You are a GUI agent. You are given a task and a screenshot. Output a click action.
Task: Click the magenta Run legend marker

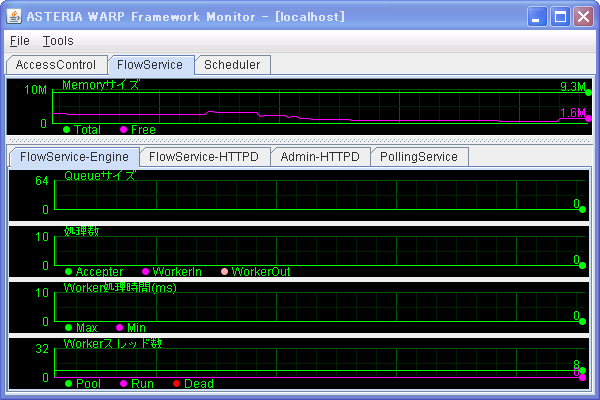(124, 384)
